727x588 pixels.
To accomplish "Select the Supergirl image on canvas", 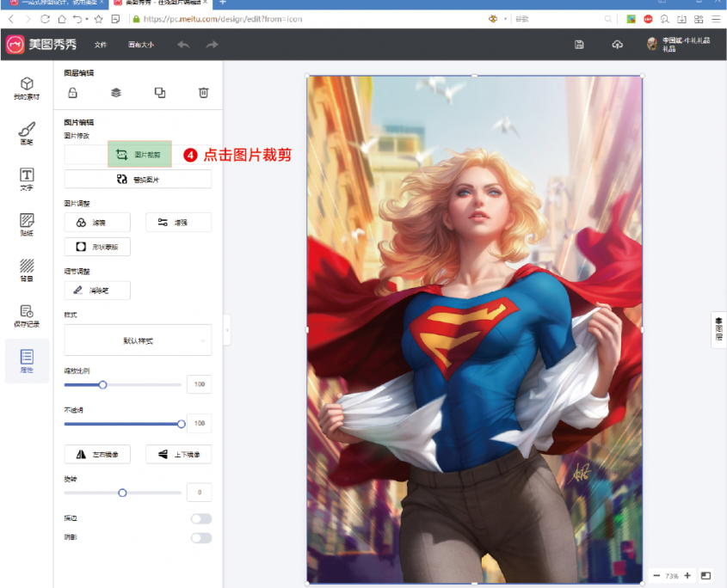I will pos(474,329).
